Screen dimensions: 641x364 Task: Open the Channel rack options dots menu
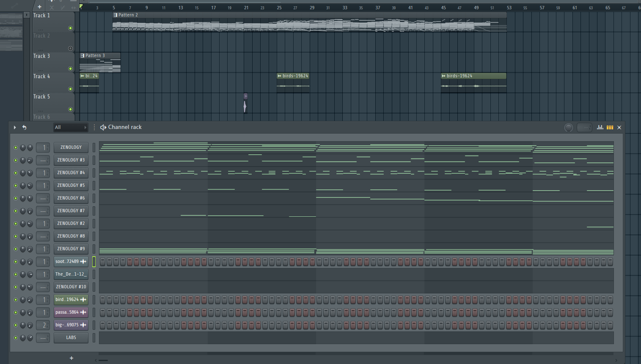point(94,127)
